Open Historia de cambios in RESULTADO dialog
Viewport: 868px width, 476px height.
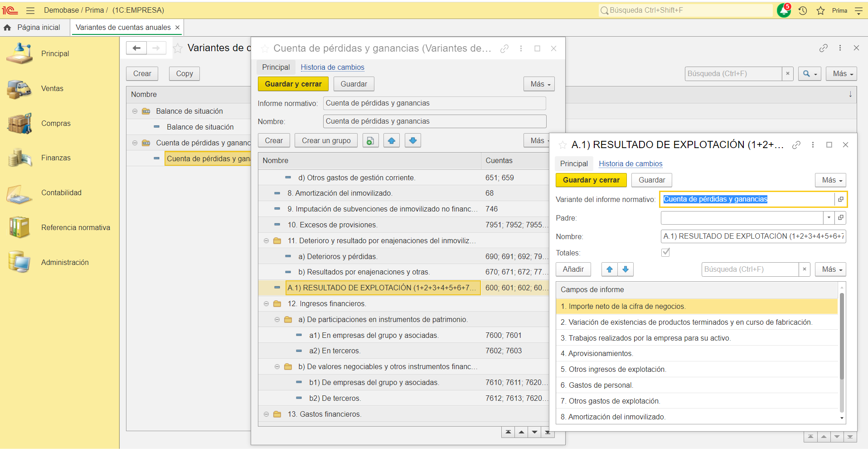point(630,164)
